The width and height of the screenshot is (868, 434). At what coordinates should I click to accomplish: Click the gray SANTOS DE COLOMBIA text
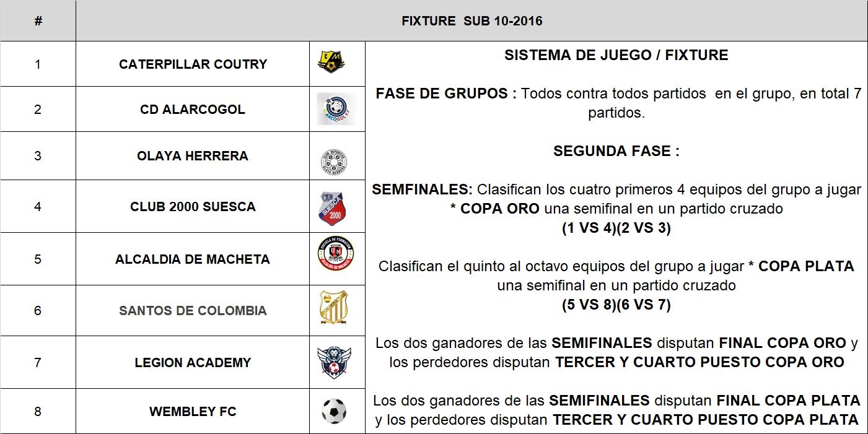coord(193,310)
